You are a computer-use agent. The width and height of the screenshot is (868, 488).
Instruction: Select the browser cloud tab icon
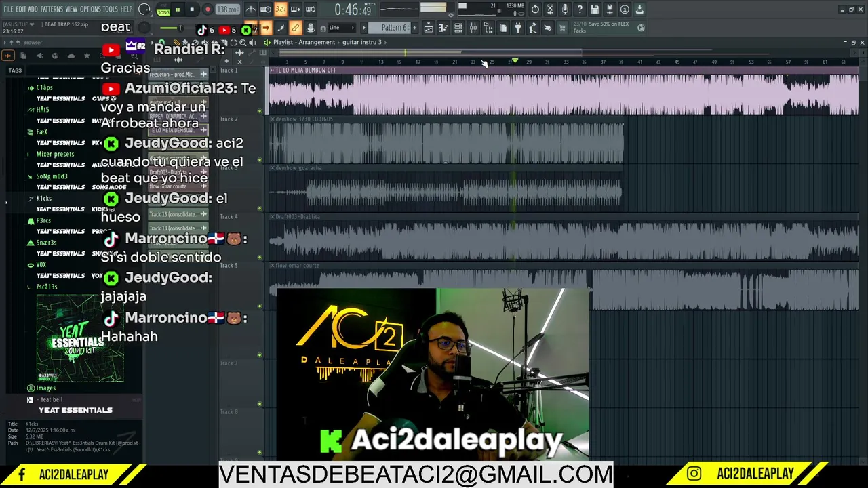(x=71, y=56)
